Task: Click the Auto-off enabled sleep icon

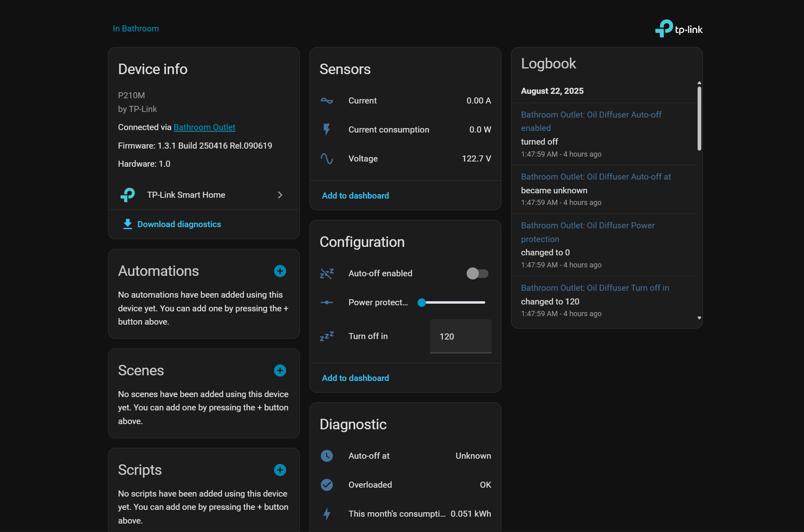Action: (326, 273)
